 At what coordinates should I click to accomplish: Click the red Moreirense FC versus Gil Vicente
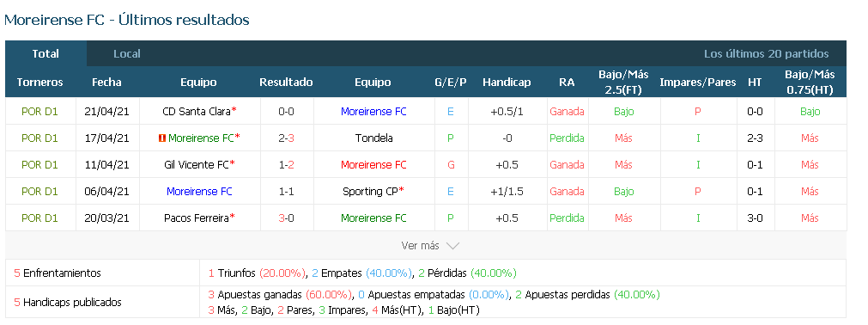click(x=373, y=165)
